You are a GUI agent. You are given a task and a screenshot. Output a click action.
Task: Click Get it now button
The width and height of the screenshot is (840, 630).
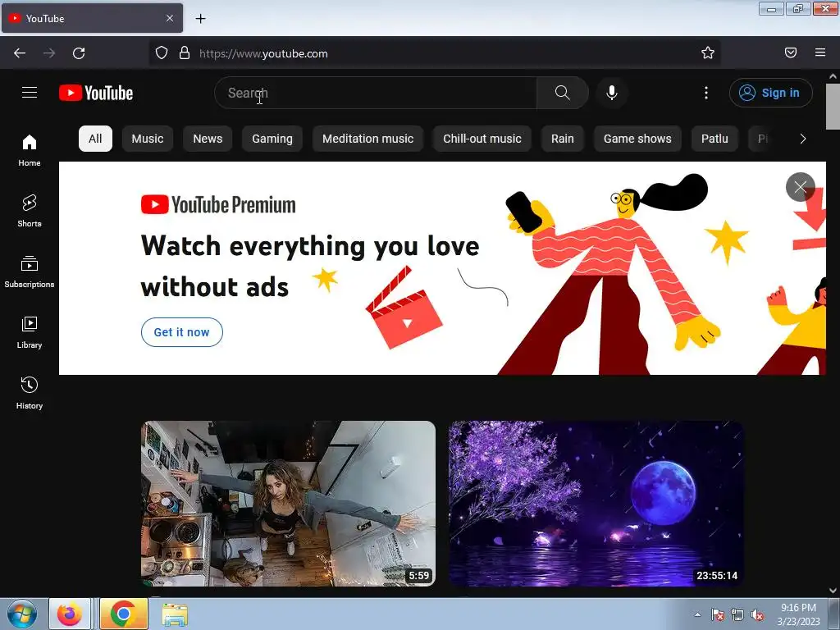[x=182, y=332]
